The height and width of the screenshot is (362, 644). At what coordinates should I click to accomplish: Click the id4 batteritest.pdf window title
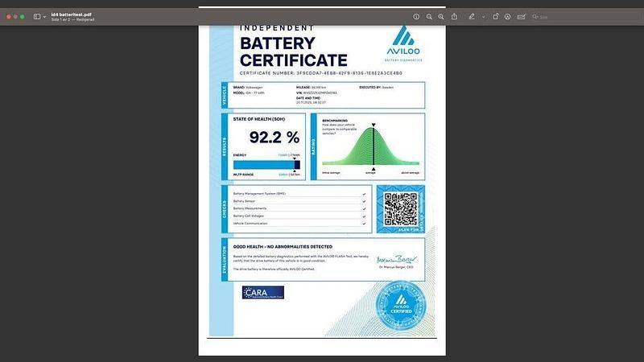click(72, 13)
